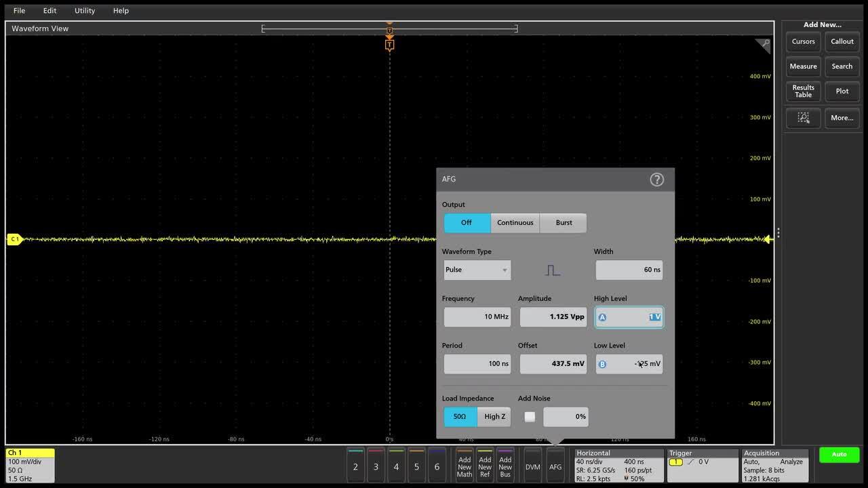Open the File menu
868x488 pixels.
19,10
